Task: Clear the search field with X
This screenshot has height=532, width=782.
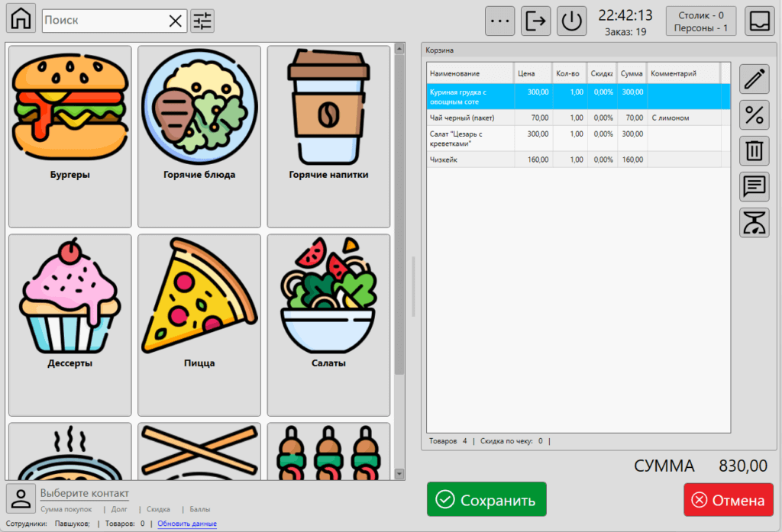Action: [x=176, y=21]
